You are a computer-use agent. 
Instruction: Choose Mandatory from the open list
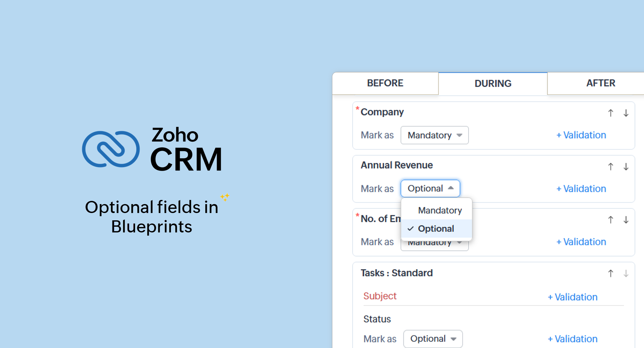(x=440, y=210)
